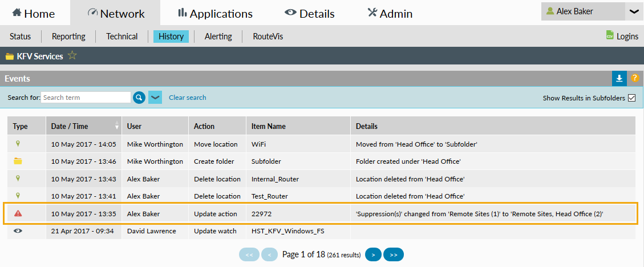Click the Clear search link
This screenshot has width=644, height=267.
(x=188, y=98)
